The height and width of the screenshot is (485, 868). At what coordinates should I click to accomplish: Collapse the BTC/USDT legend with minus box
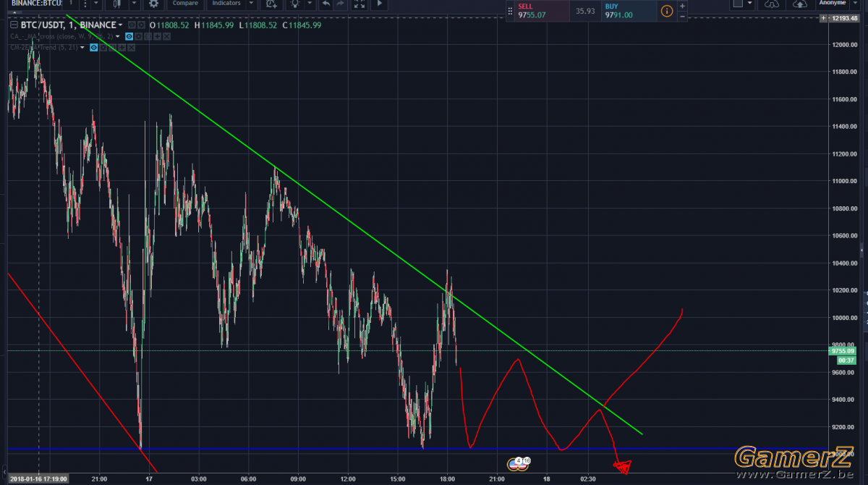click(14, 25)
